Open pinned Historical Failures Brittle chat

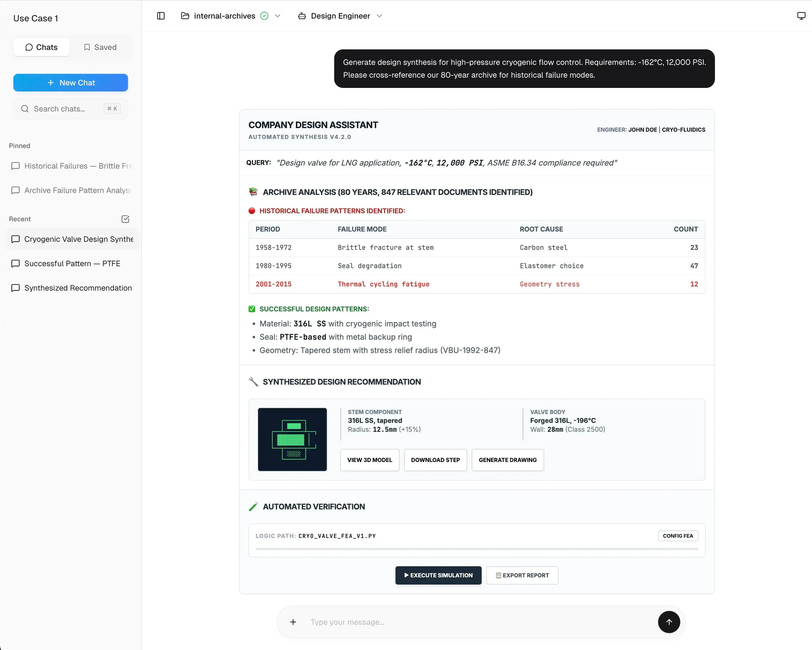[x=72, y=166]
